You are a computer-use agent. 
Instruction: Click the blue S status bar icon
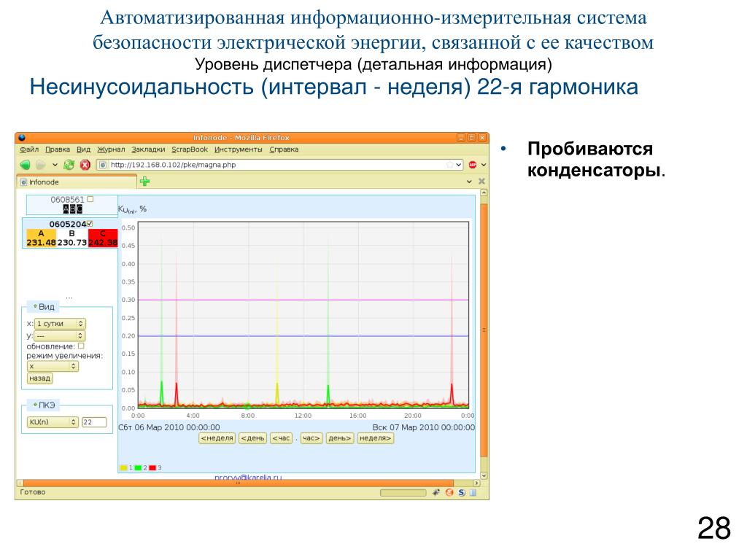click(462, 492)
